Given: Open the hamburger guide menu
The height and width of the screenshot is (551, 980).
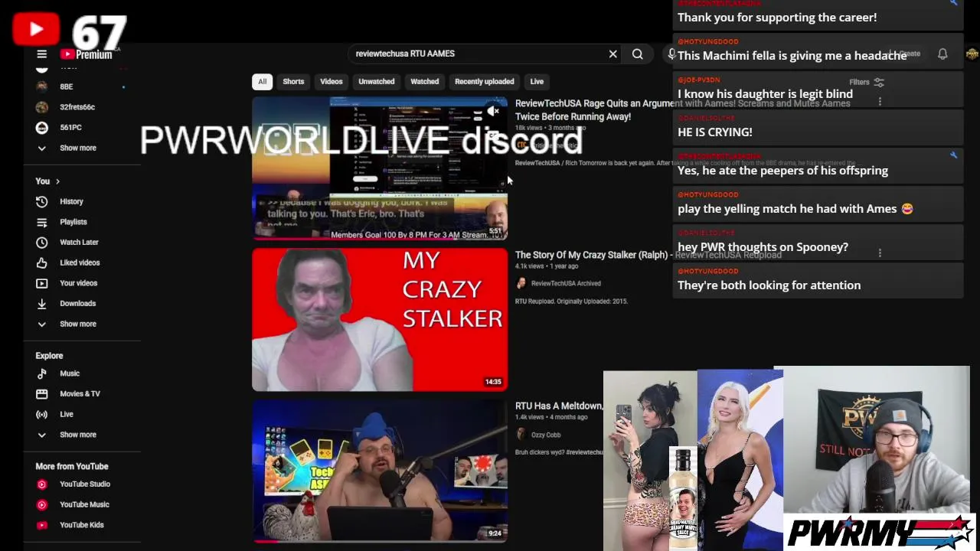Looking at the screenshot, I should 42,54.
